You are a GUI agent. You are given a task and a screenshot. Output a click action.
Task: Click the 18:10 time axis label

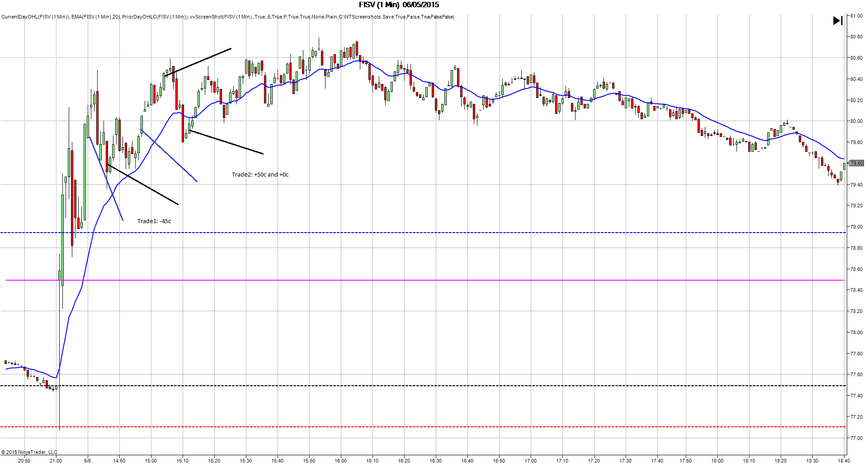coord(749,461)
